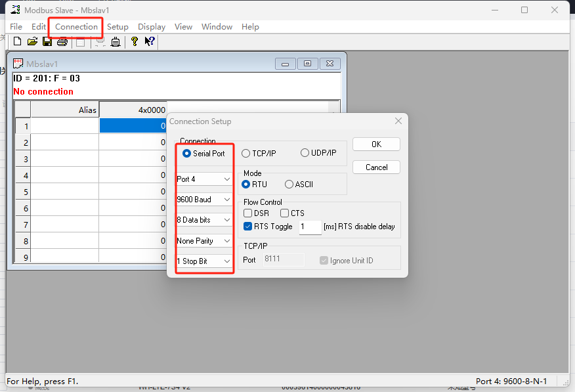Click the context help arrow icon

(150, 42)
